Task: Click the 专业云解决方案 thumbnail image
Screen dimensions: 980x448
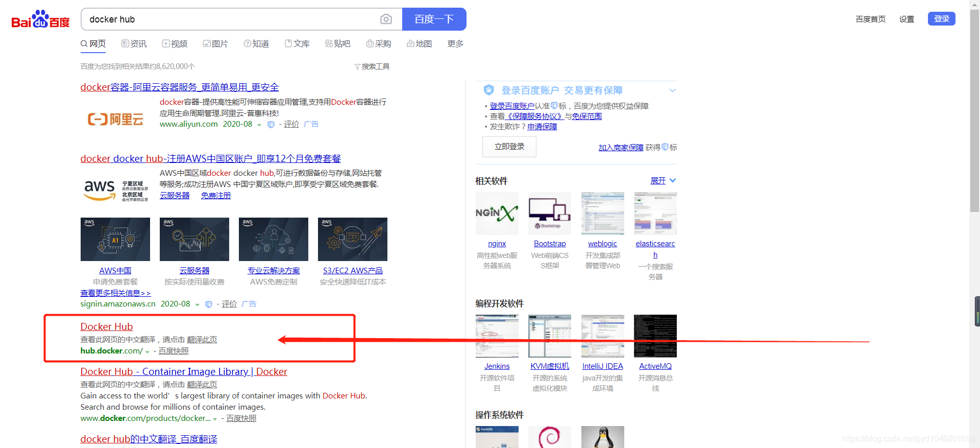Action: [274, 239]
